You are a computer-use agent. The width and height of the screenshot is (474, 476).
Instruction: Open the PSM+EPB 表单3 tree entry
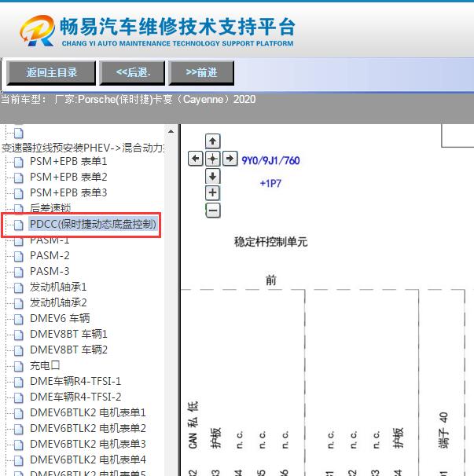(x=68, y=192)
